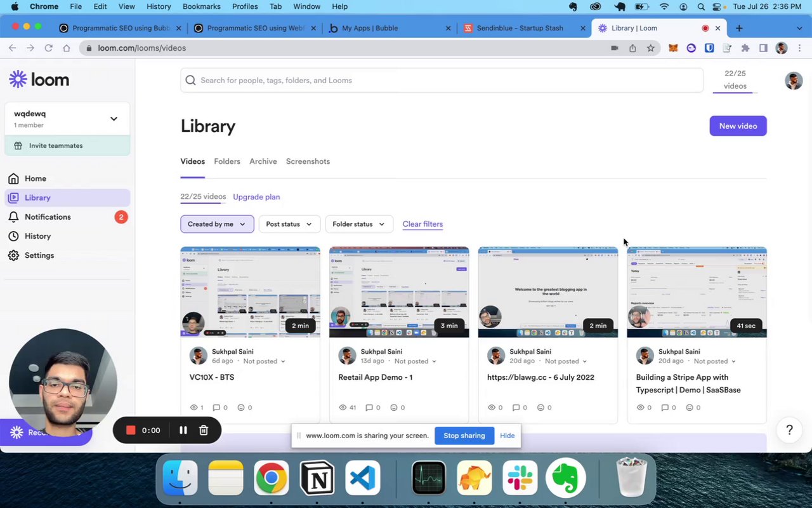Open macOS Spotlight search icon
This screenshot has height=508, width=812.
click(x=701, y=6)
